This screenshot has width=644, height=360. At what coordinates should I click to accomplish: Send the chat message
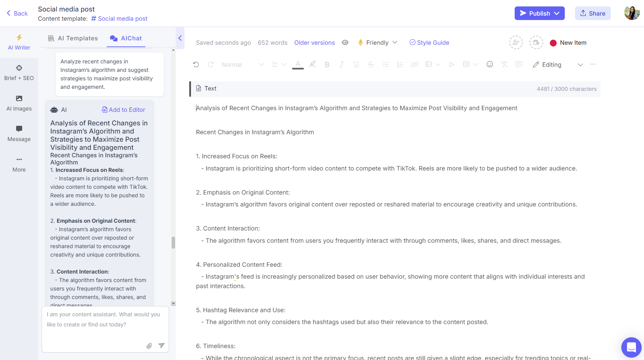point(162,345)
